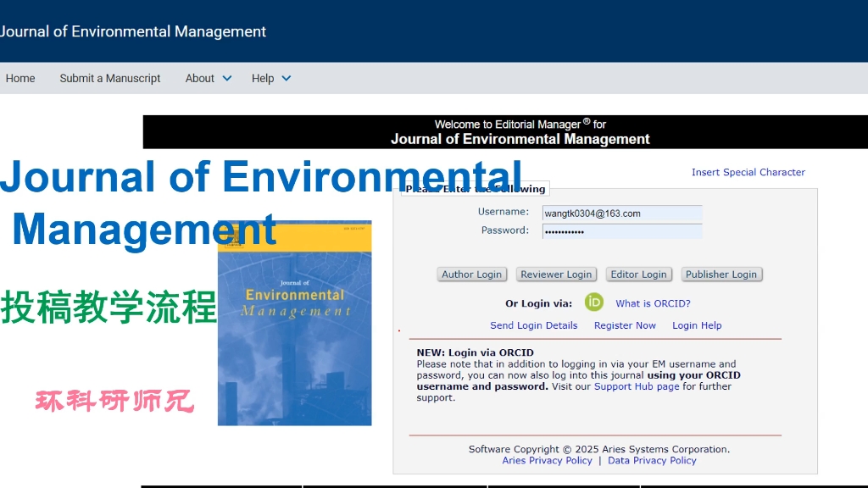
Task: Open the Login Help link
Action: pyautogui.click(x=697, y=325)
